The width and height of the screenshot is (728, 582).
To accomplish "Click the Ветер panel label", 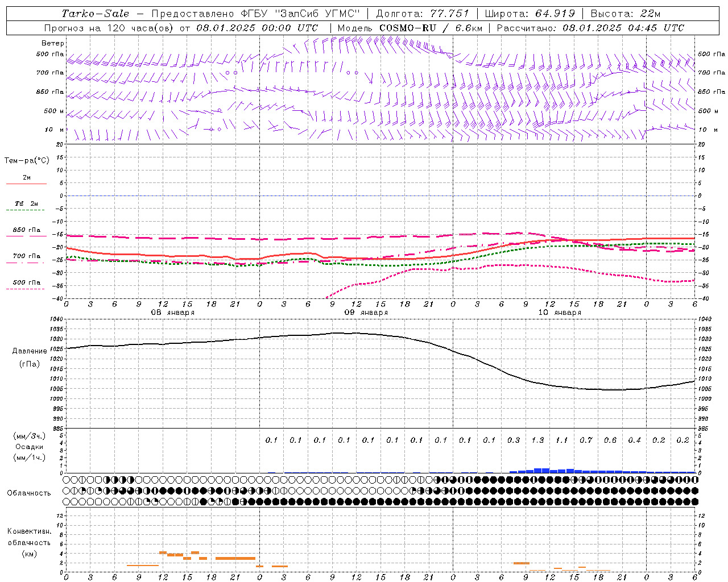I will coord(53,43).
